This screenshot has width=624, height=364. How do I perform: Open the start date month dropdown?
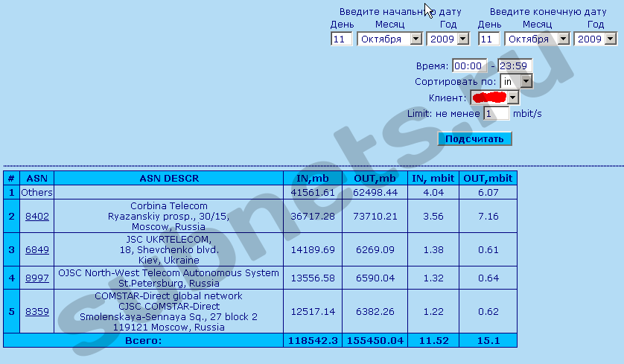(x=389, y=39)
